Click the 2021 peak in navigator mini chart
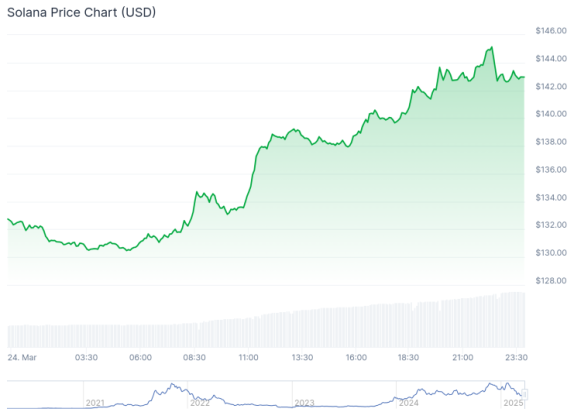Screen dimensions: 574x419 click(172, 384)
